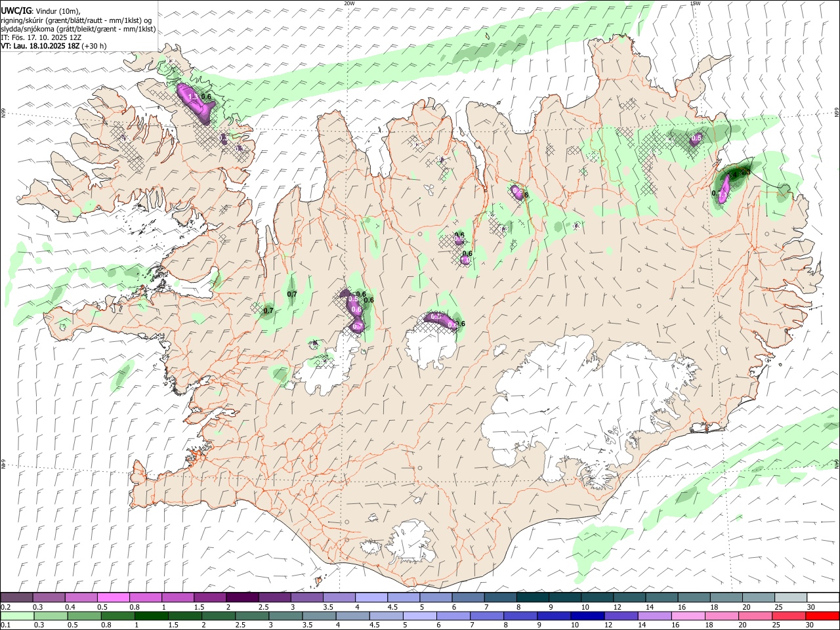This screenshot has height=630, width=840.
Task: Pick the bright red rain swatch above 30
Action: pyautogui.click(x=822, y=616)
